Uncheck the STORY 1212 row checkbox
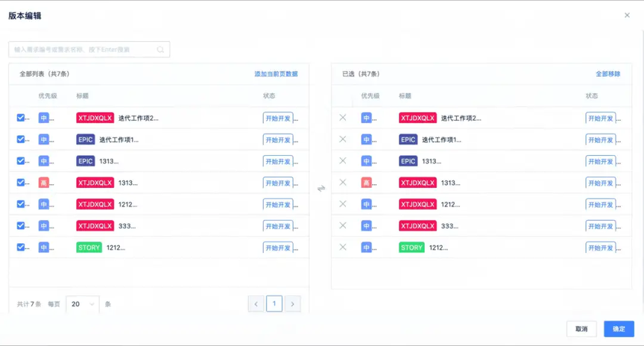 21,248
